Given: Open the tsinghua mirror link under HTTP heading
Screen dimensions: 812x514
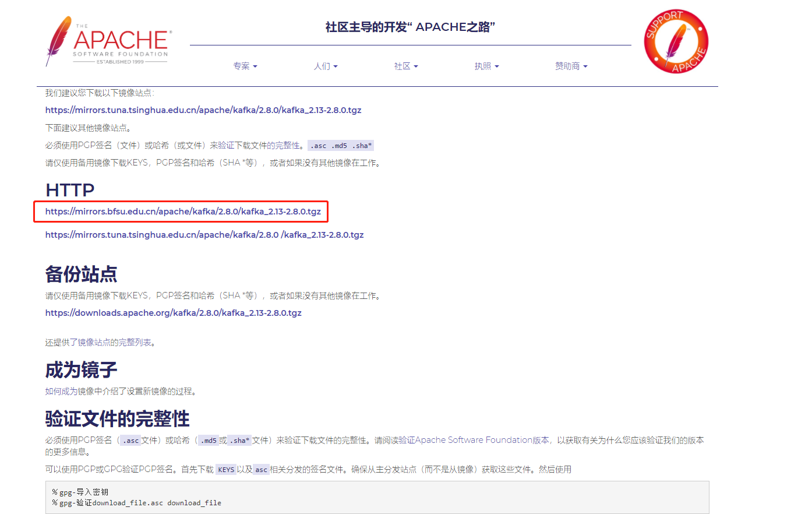Looking at the screenshot, I should coord(204,234).
